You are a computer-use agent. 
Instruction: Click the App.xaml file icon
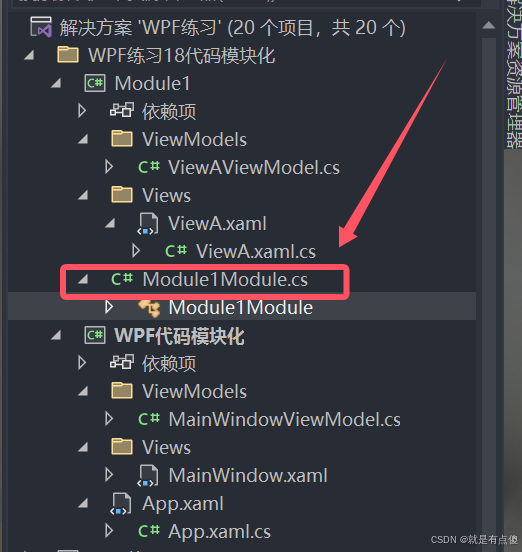pyautogui.click(x=121, y=503)
